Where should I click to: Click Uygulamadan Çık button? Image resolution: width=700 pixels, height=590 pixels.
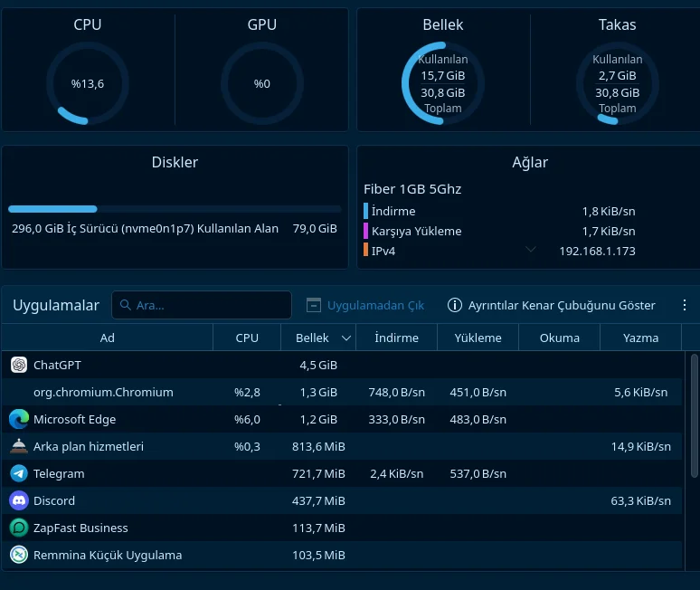coord(365,305)
